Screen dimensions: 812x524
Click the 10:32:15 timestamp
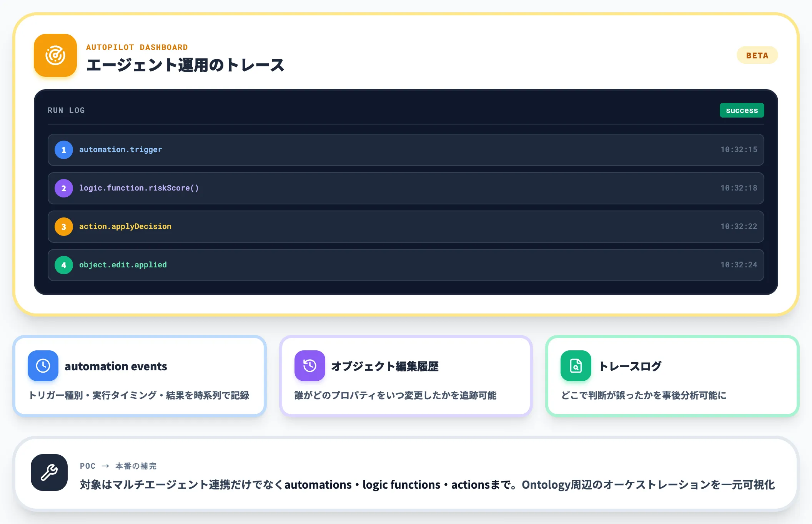point(739,150)
